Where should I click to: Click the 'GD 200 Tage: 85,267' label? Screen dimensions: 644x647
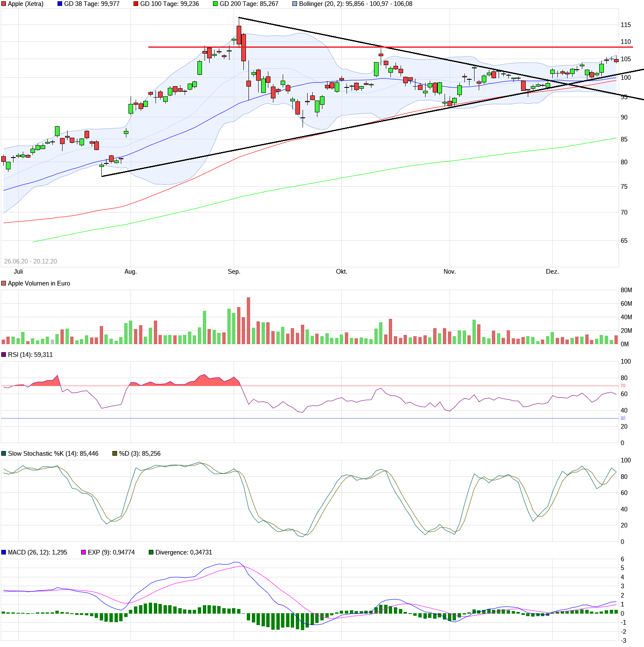tap(249, 4)
